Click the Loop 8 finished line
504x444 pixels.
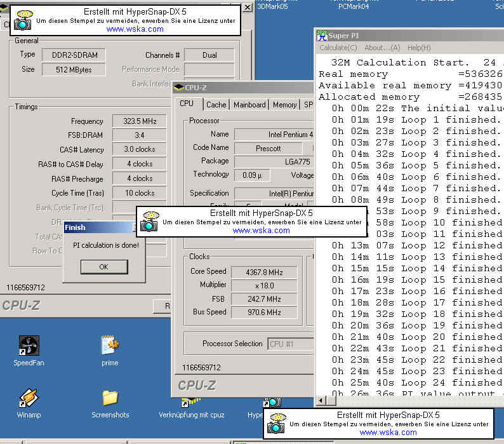tap(417, 199)
